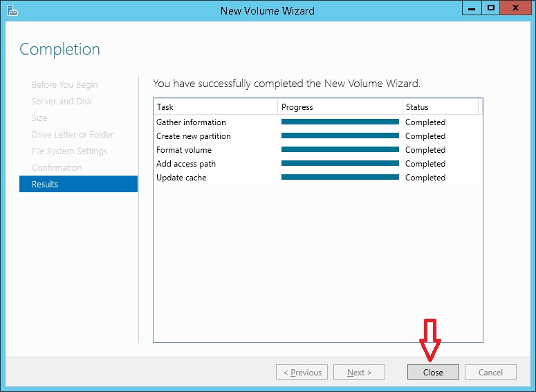This screenshot has width=536, height=392.
Task: Select the Results step in sidebar
Action: click(78, 185)
